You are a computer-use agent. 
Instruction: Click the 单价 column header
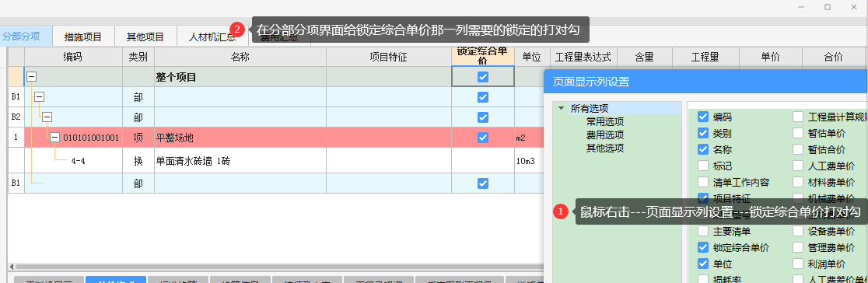coord(770,57)
